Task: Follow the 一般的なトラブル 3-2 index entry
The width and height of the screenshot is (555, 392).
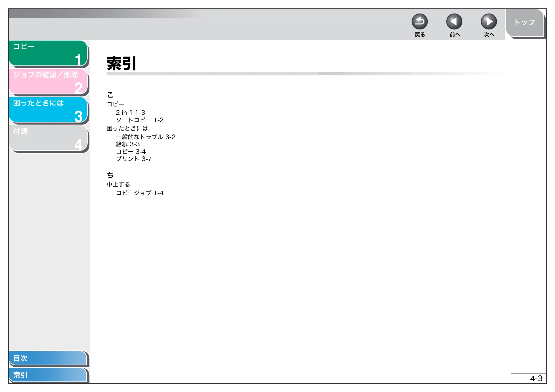Action: (x=146, y=137)
